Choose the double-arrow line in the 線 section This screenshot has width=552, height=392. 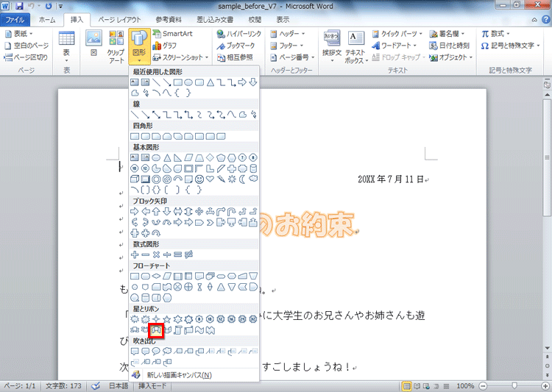156,114
